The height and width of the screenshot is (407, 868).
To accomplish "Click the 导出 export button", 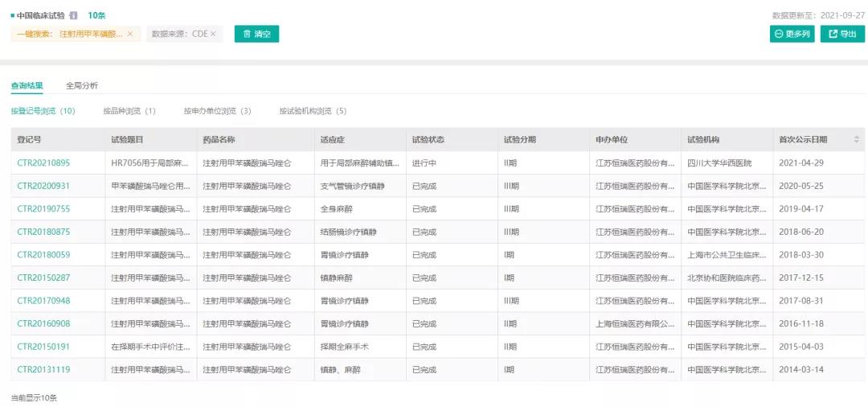I will coord(841,34).
